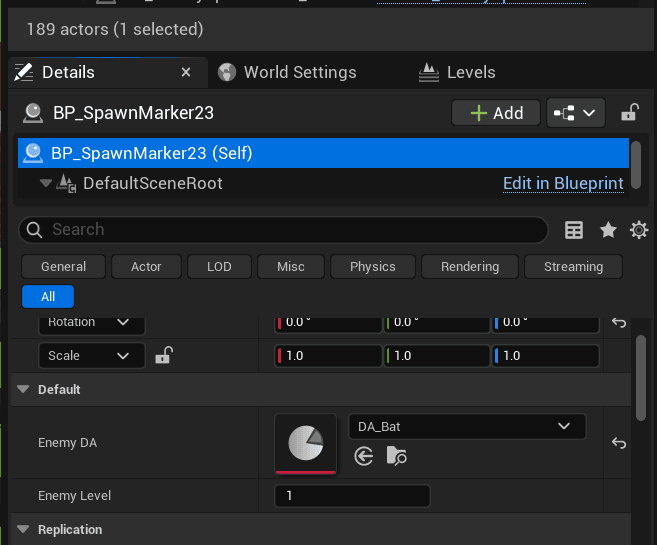Reset Enemy DA to default value
657x545 pixels.
pyautogui.click(x=619, y=443)
